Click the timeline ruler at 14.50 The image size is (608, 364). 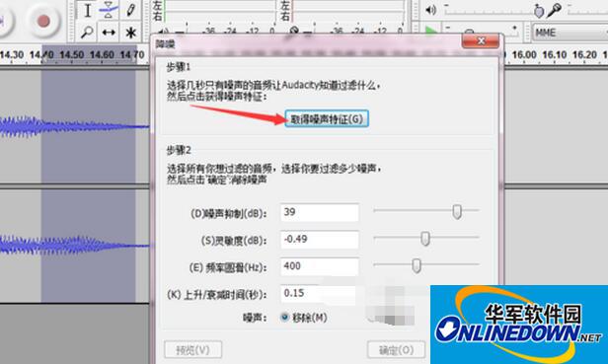[72, 55]
